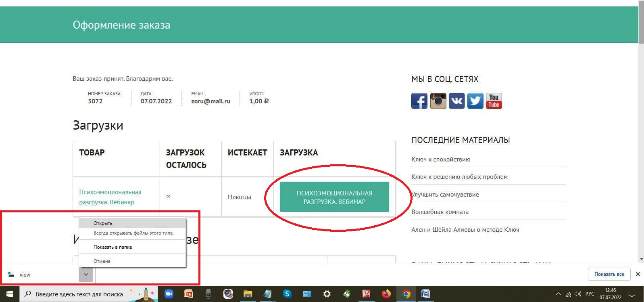Open PowerPoint from the taskbar

[188, 294]
